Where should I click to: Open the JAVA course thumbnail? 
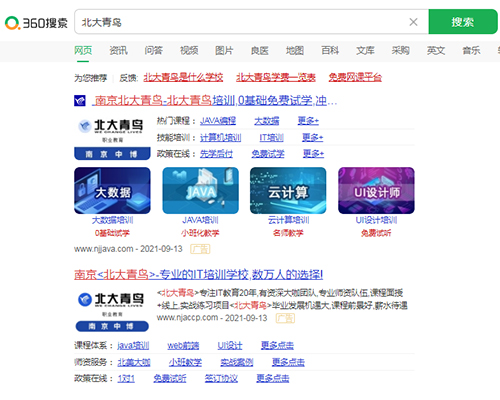click(x=200, y=190)
